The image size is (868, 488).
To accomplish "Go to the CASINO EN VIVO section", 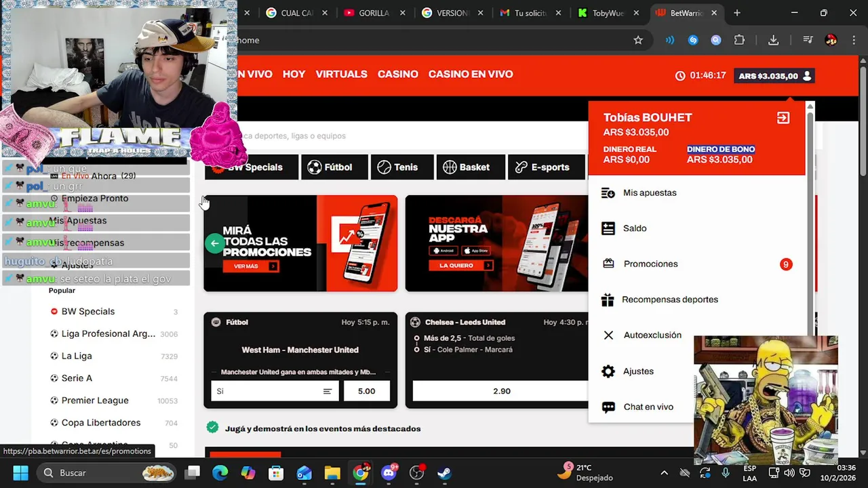I will 471,75.
